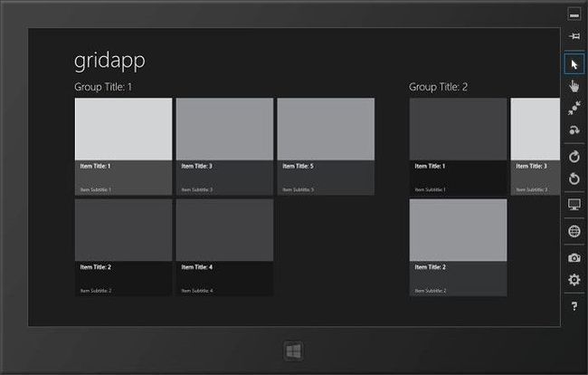The image size is (588, 375).
Task: Switch to basic touch mode hand icon
Action: 574,86
